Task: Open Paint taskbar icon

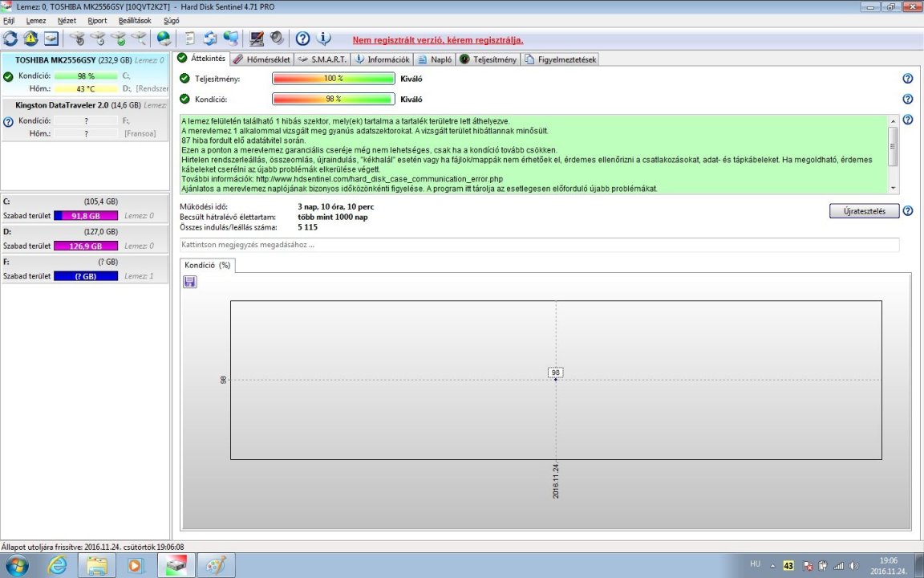Action: (216, 566)
